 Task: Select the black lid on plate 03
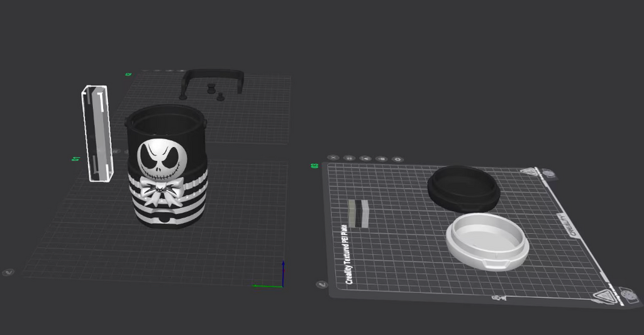point(464,189)
